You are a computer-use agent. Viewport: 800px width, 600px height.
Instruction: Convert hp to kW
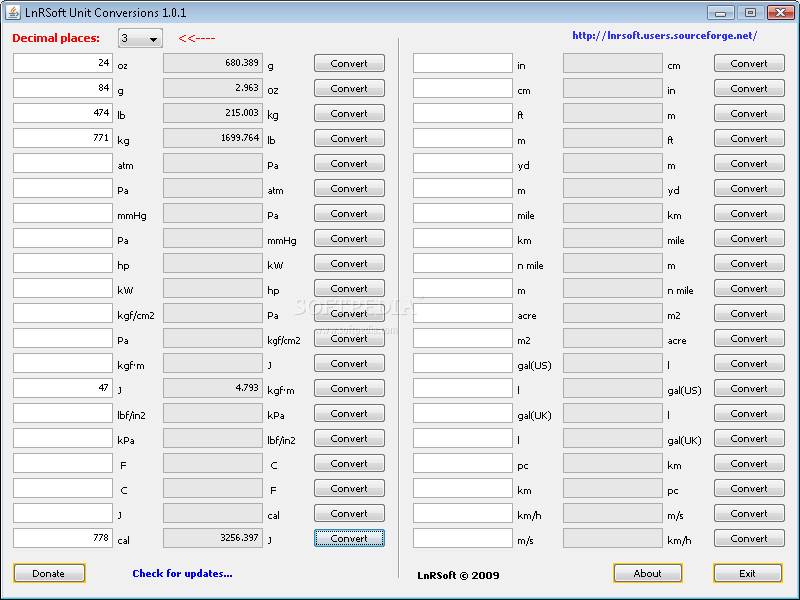pyautogui.click(x=349, y=263)
